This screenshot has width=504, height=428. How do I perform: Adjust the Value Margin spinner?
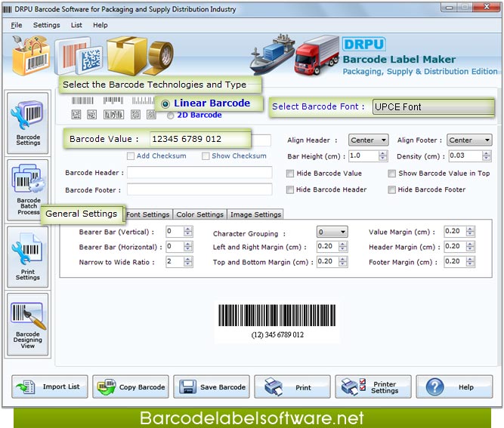470,231
